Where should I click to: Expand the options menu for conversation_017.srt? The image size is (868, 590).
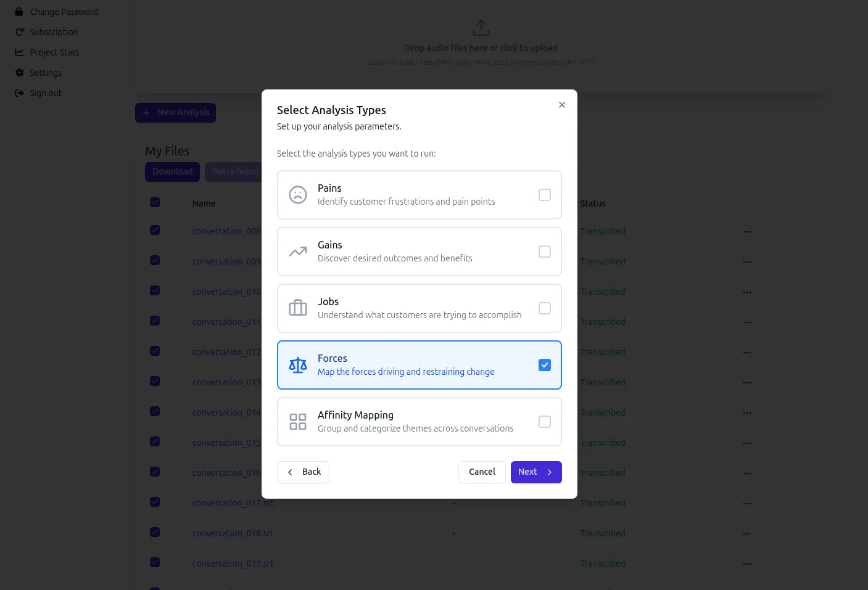tap(746, 504)
